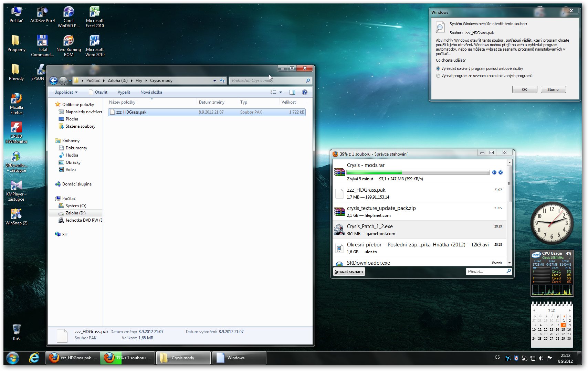This screenshot has width=588, height=371.
Task: Click the volume speaker tray icon
Action: 541,358
